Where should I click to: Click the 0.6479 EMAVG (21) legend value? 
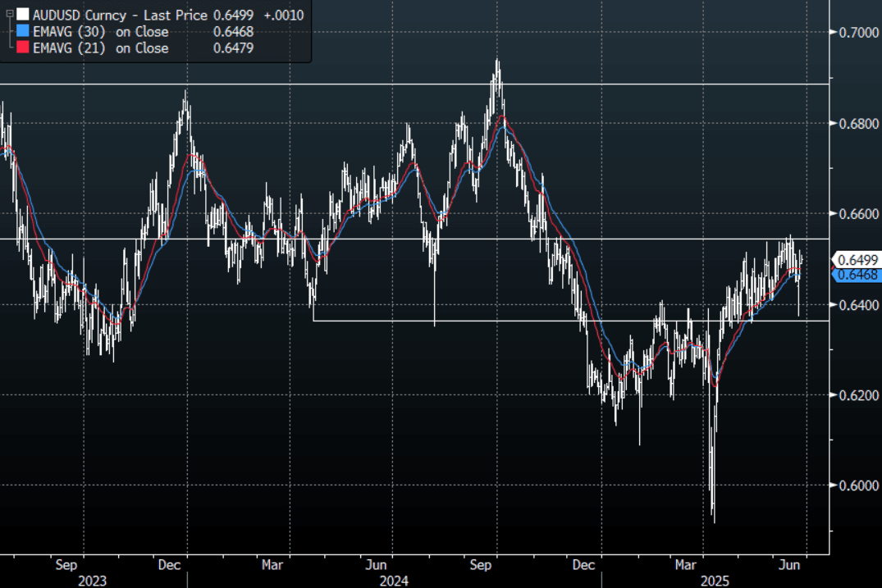pos(234,48)
